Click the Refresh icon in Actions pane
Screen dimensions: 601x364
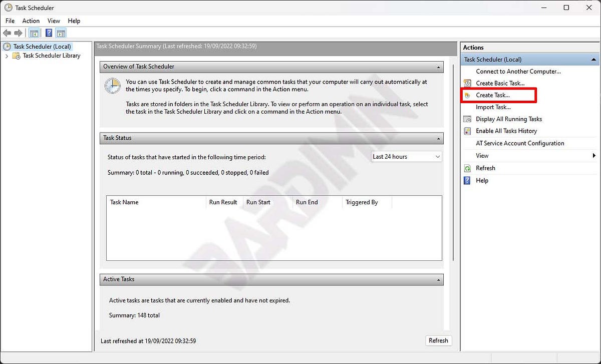pyautogui.click(x=467, y=168)
